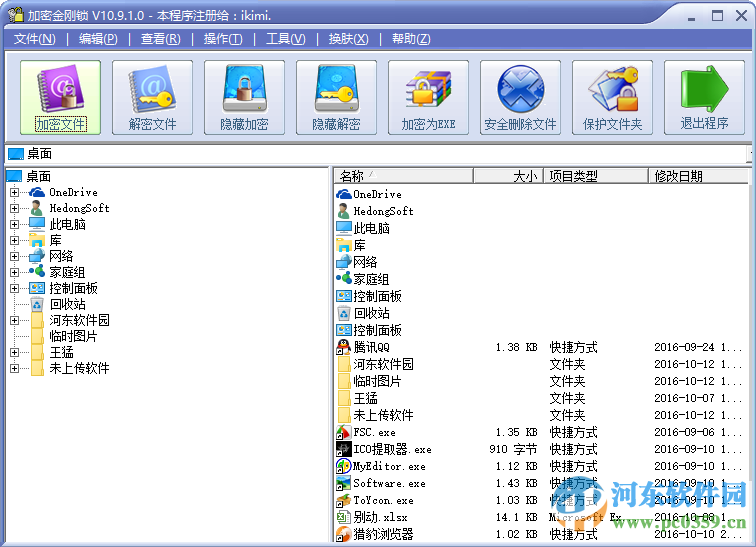Select the 猎豹浏览器 shortcut icon

point(343,534)
